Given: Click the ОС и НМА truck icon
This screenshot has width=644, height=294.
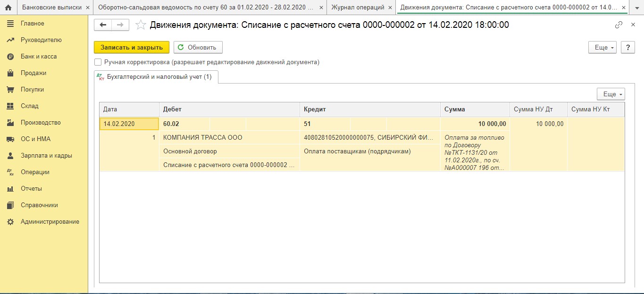Looking at the screenshot, I should click(x=10, y=139).
